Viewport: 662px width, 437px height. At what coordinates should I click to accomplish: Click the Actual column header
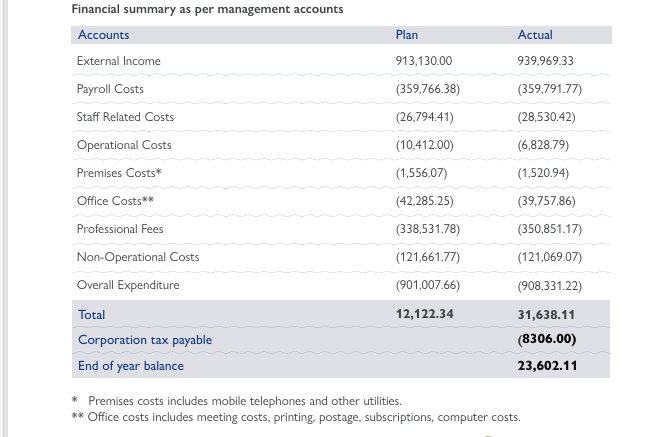click(x=535, y=35)
